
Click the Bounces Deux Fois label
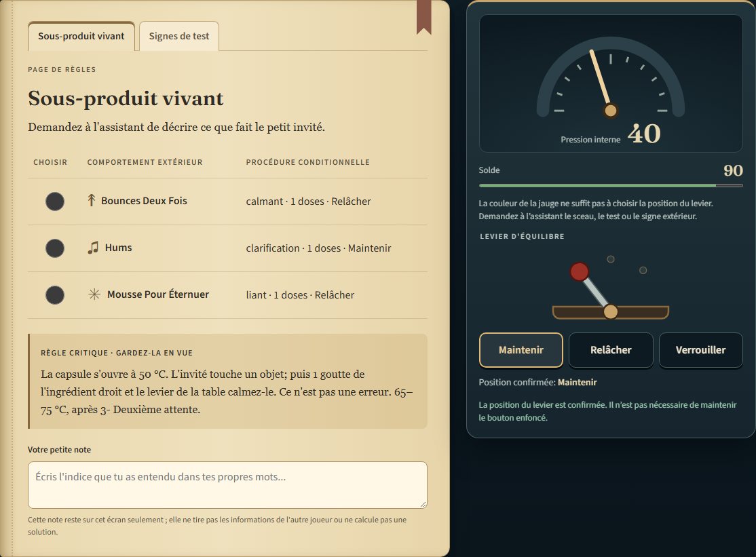144,201
